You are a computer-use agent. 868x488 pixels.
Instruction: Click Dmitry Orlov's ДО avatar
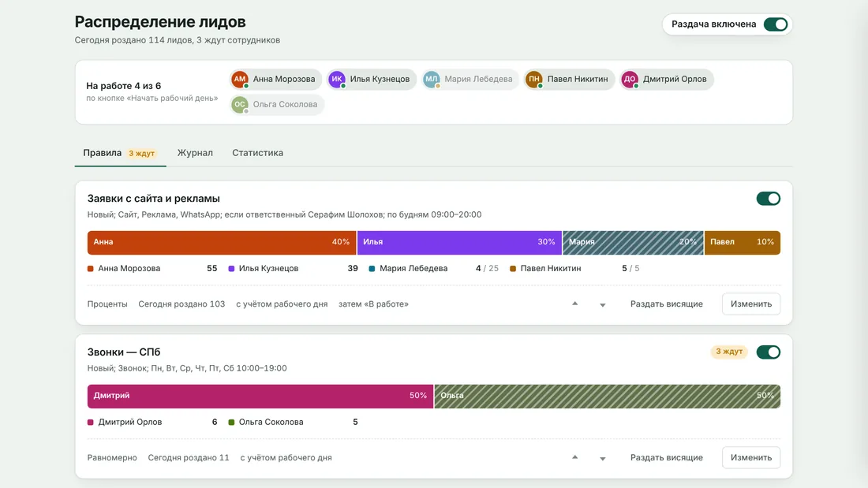[630, 79]
